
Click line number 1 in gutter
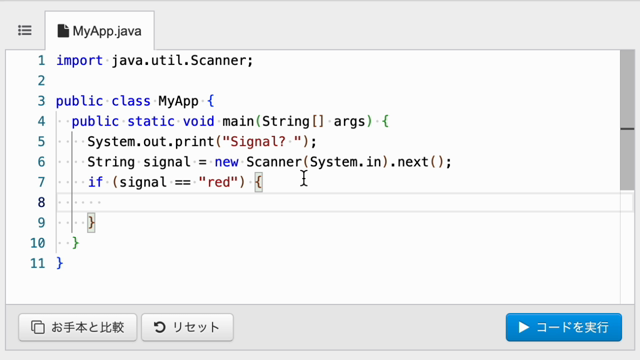pyautogui.click(x=42, y=60)
